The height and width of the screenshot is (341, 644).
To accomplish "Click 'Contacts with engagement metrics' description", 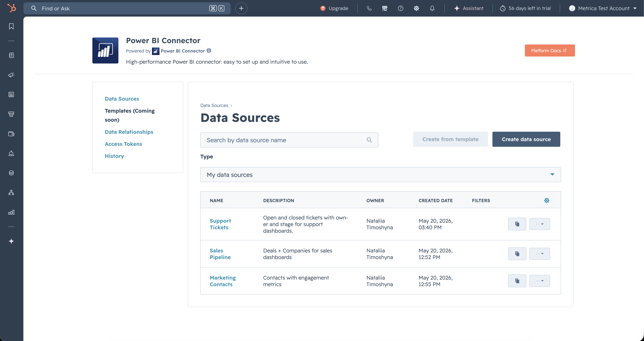I will click(x=296, y=281).
